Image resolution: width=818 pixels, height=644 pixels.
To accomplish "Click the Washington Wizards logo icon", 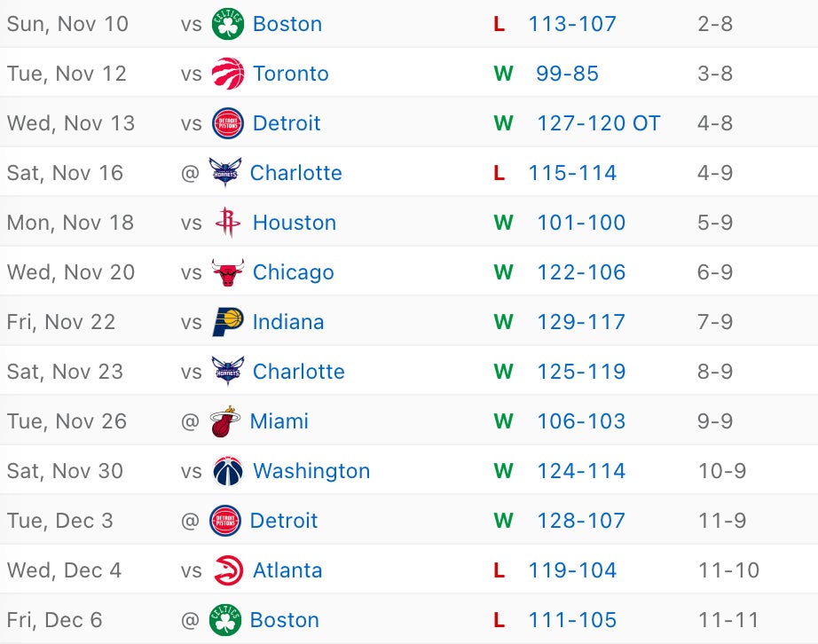I will [x=228, y=471].
